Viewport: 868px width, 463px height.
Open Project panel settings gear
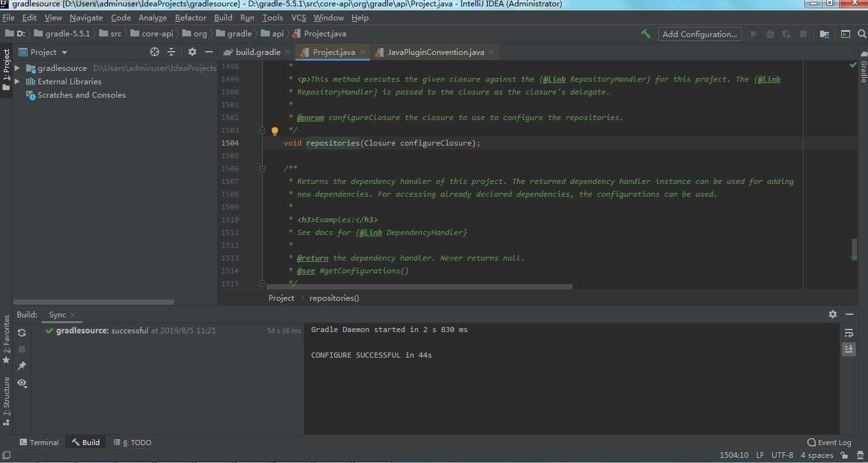click(x=192, y=52)
